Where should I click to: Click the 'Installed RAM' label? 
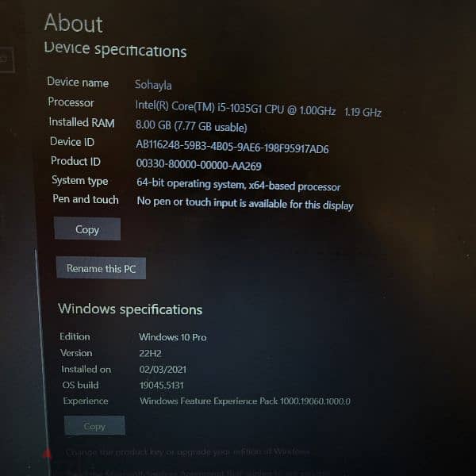[82, 122]
